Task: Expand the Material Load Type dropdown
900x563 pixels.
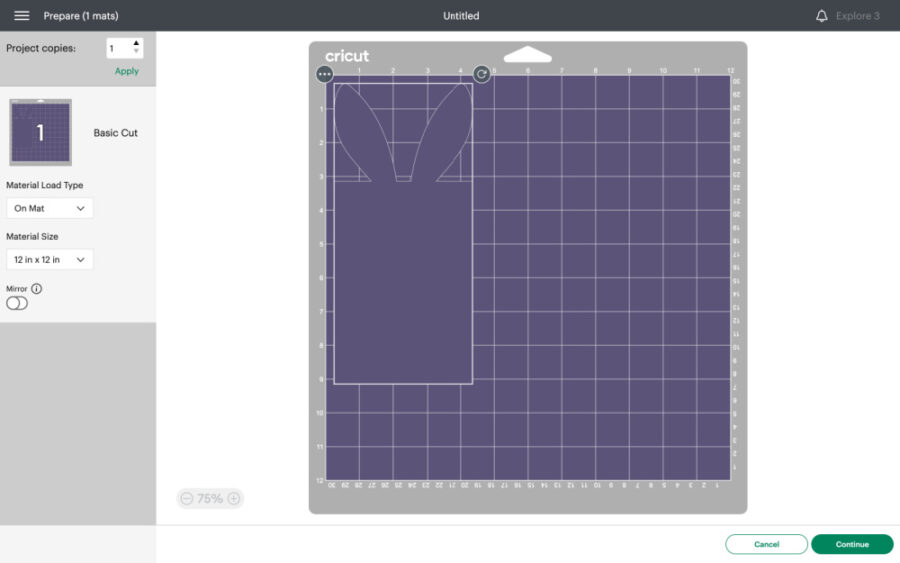Action: [49, 208]
